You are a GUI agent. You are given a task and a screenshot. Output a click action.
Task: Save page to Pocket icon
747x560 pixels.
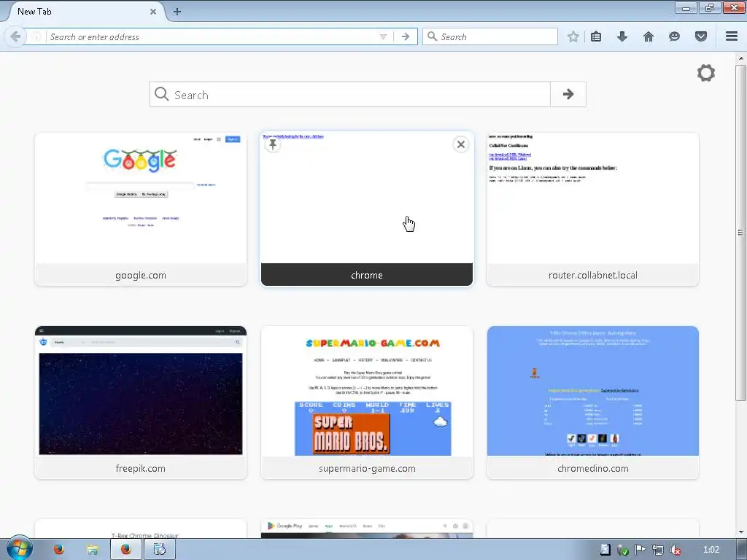701,36
